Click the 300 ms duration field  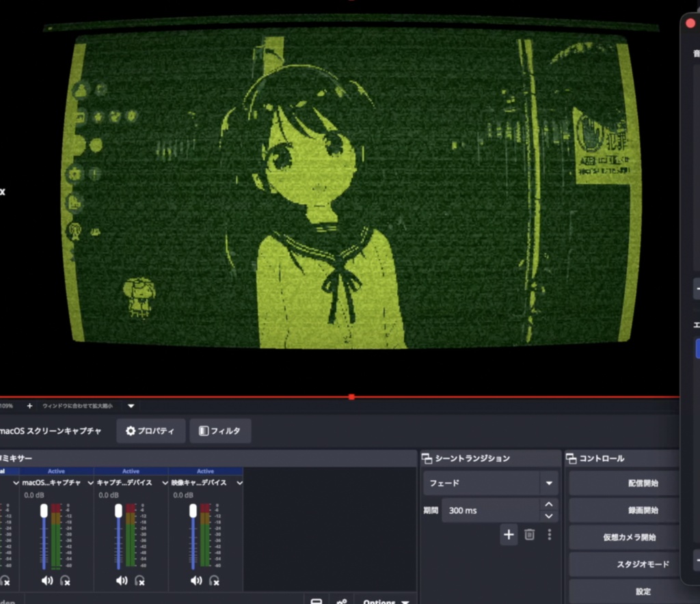491,510
